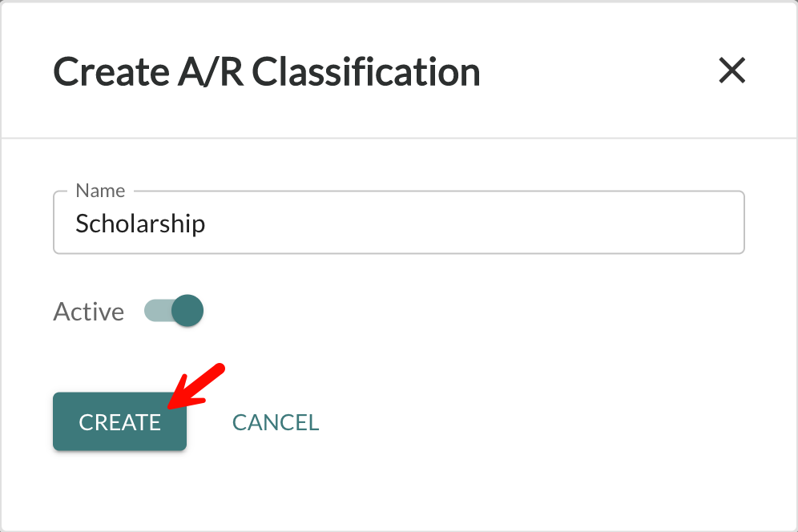Click the Name field label area
This screenshot has height=532, width=798.
(x=100, y=191)
